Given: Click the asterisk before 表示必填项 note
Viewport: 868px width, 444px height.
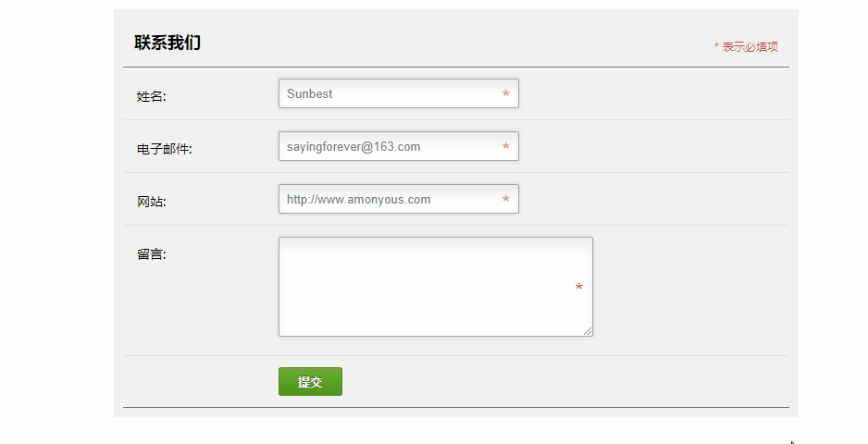Looking at the screenshot, I should [x=716, y=46].
